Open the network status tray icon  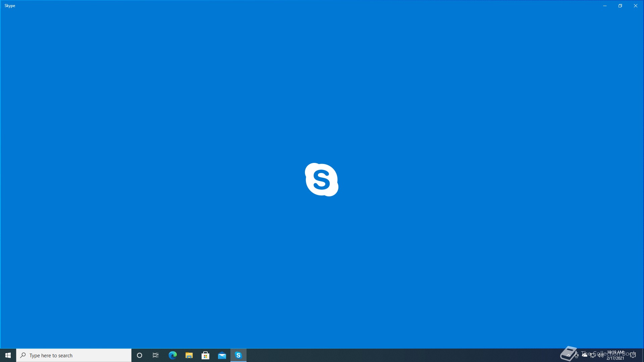coord(593,355)
